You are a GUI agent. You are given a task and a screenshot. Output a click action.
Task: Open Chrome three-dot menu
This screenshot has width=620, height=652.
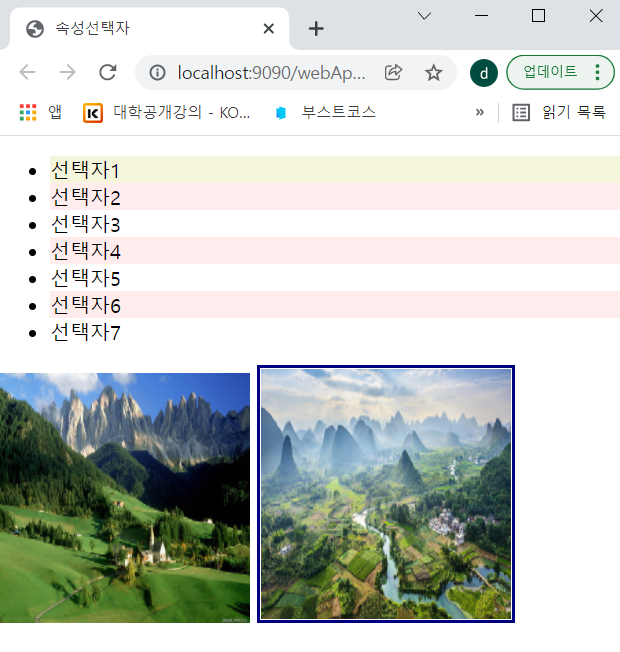(598, 72)
